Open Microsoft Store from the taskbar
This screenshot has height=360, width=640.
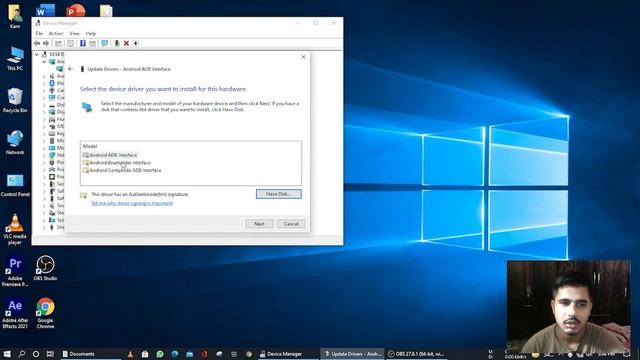pyautogui.click(x=145, y=354)
